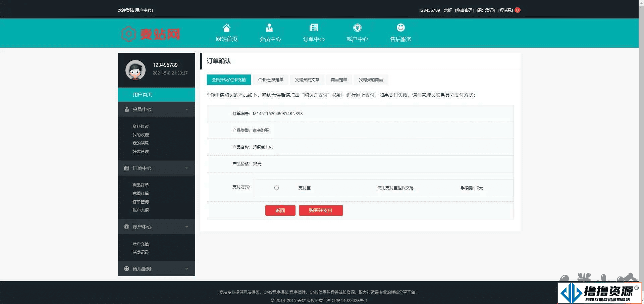Open 账户充值 under 订单中心
The height and width of the screenshot is (304, 644).
coord(141,210)
